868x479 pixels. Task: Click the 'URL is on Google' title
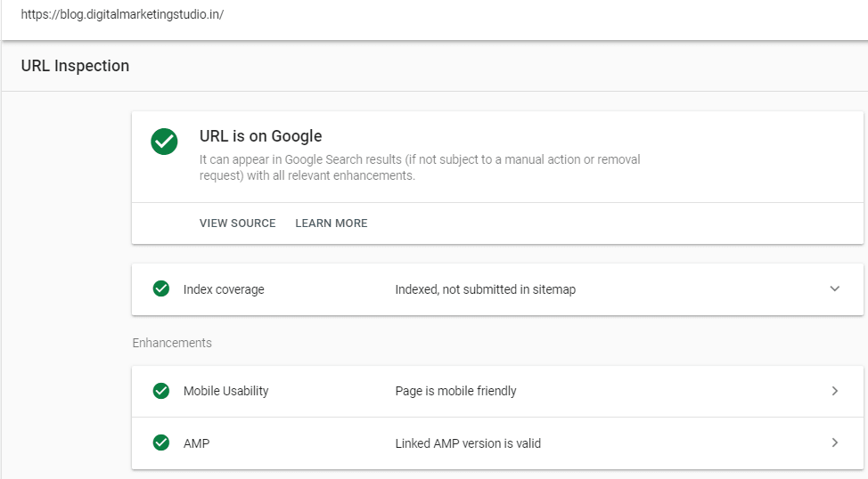click(260, 136)
